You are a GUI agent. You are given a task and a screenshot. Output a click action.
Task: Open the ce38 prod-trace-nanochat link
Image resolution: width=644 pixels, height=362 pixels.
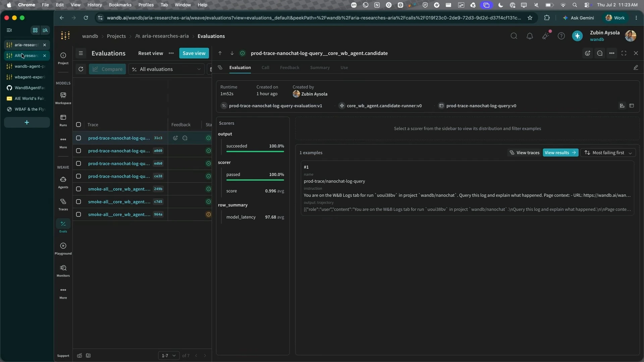click(x=119, y=176)
